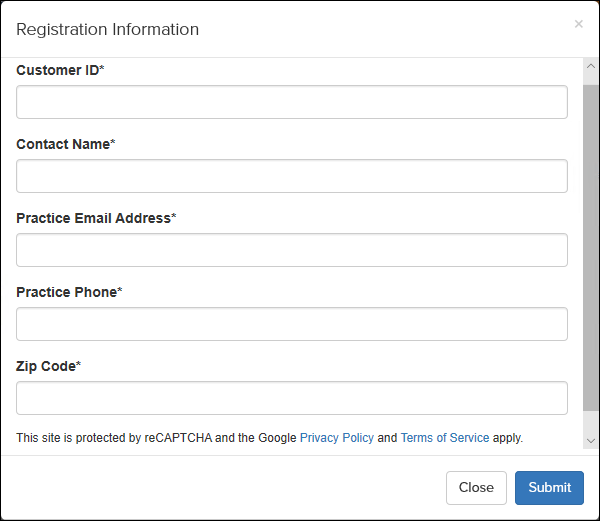This screenshot has width=600, height=521.
Task: Click into the Practice Phone field
Action: pos(291,324)
